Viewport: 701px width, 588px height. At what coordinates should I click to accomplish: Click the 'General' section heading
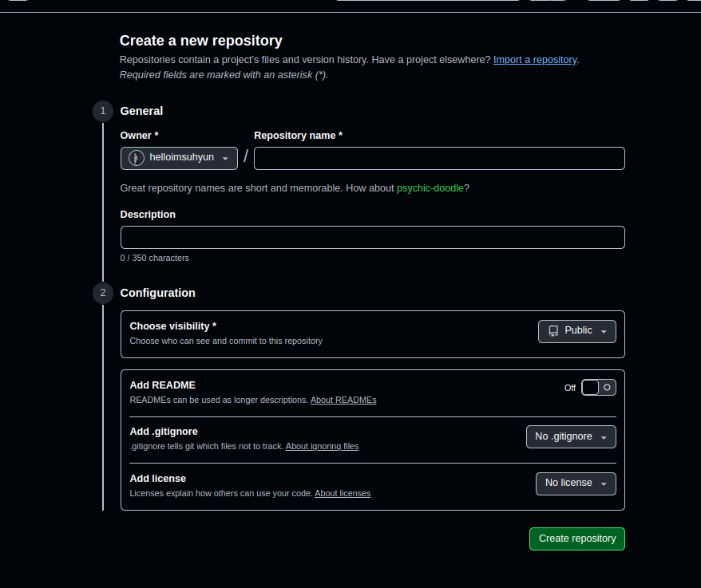(x=142, y=111)
